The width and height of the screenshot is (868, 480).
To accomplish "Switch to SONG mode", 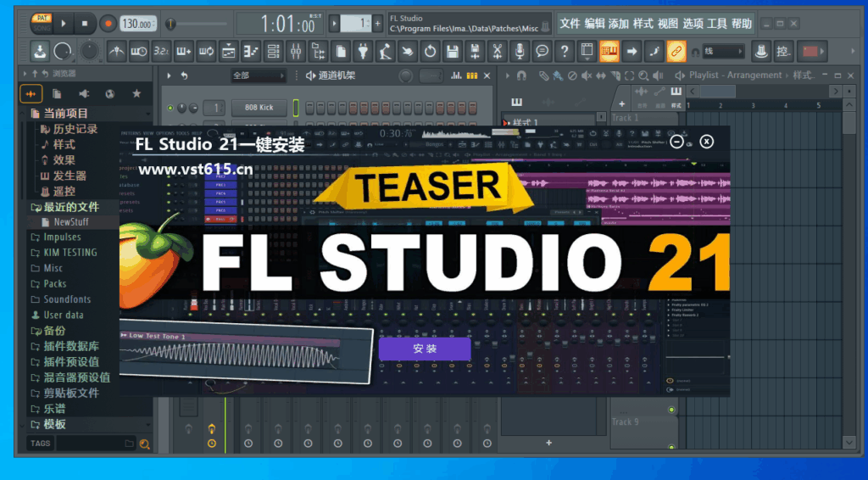I will (42, 27).
